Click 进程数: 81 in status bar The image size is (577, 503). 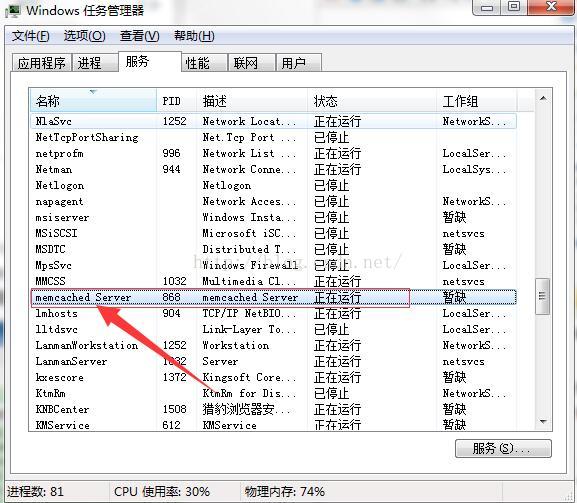click(x=35, y=492)
